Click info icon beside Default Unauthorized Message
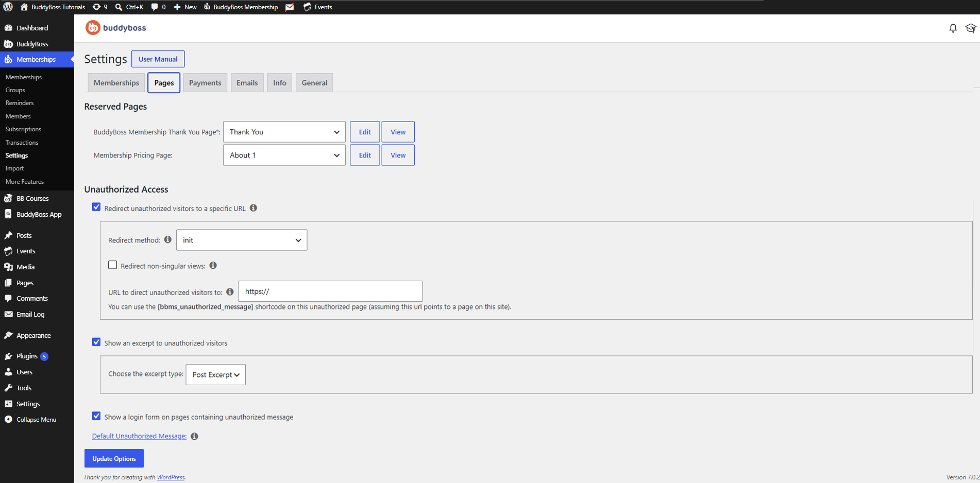980x483 pixels. click(194, 436)
